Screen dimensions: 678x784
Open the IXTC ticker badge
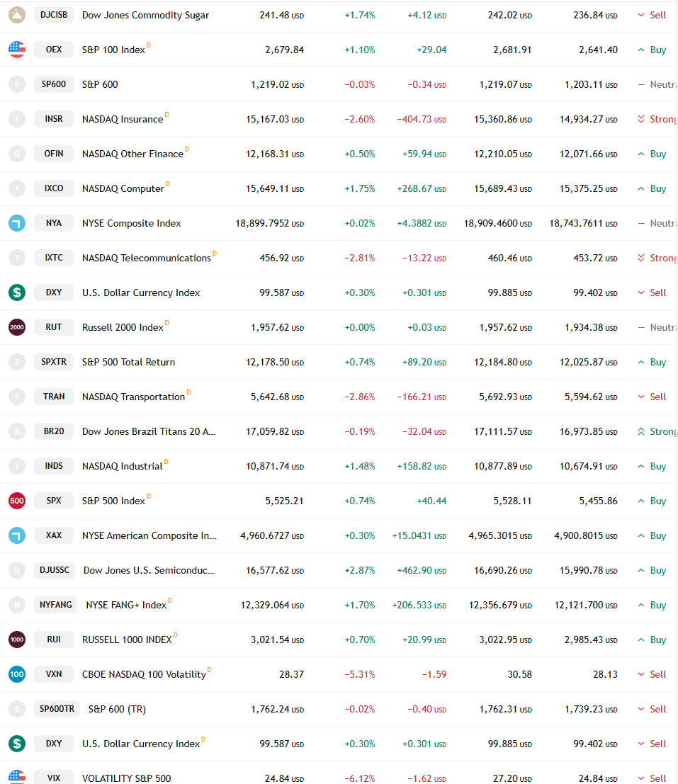(x=54, y=258)
